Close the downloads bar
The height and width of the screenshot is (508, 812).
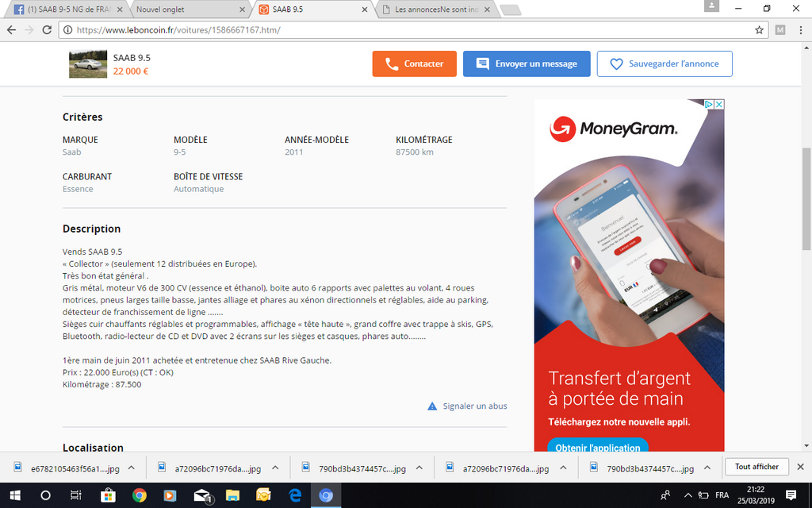point(800,467)
